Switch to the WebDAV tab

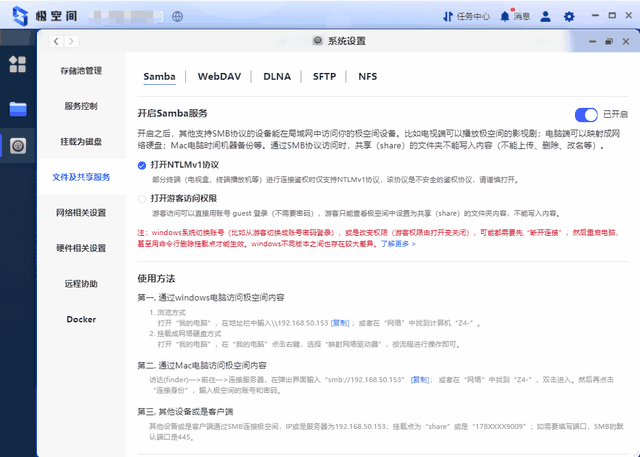pos(219,76)
